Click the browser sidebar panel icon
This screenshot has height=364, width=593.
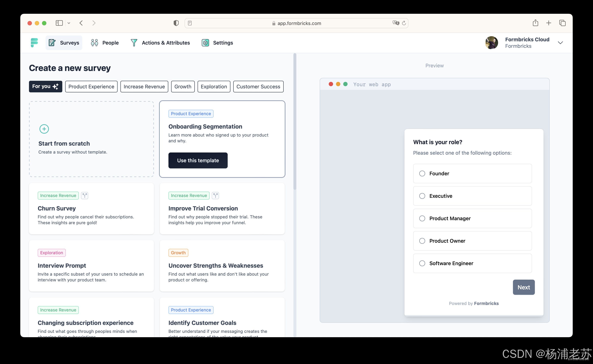(x=59, y=23)
